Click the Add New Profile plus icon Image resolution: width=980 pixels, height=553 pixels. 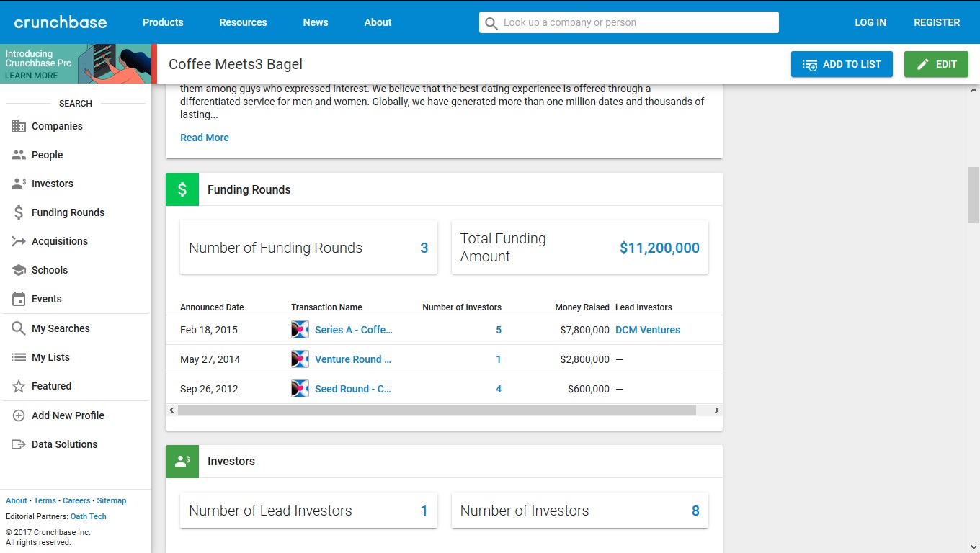(19, 415)
